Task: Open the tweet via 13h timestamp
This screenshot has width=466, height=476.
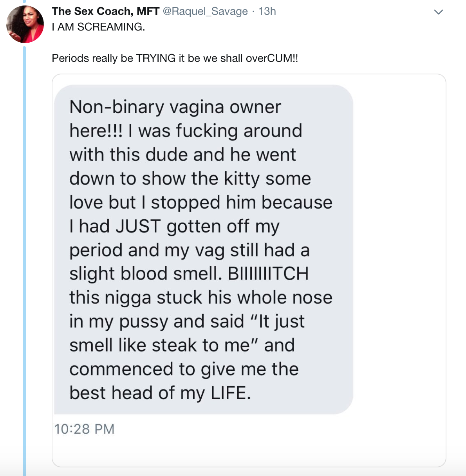Action: tap(267, 11)
